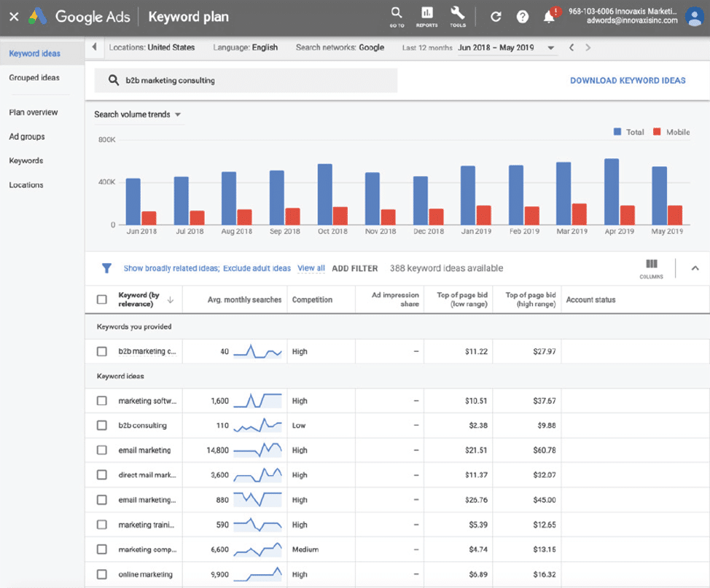Sort by Top of page bid (high range)
This screenshot has height=588, width=710.
coord(530,299)
